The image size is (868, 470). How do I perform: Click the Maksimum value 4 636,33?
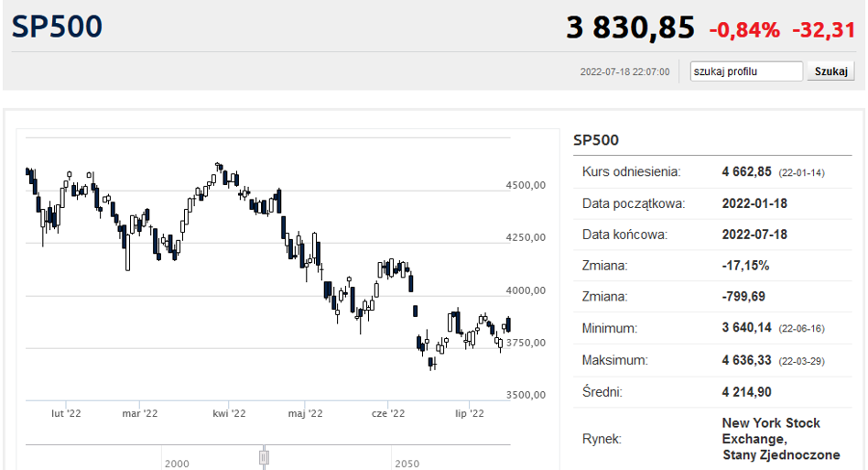click(747, 360)
